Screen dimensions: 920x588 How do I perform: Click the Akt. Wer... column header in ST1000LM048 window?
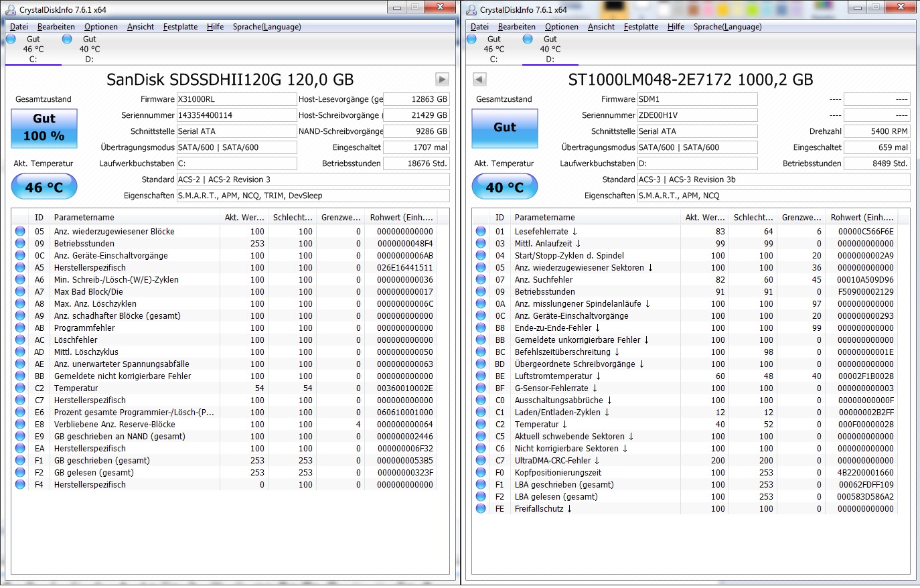[x=705, y=217]
